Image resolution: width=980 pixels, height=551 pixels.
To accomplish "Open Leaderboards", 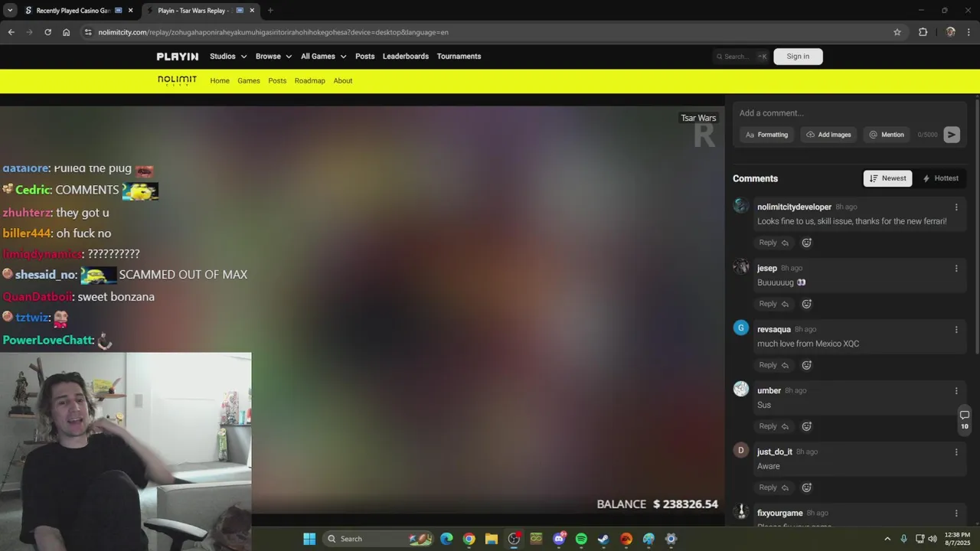I will point(406,57).
